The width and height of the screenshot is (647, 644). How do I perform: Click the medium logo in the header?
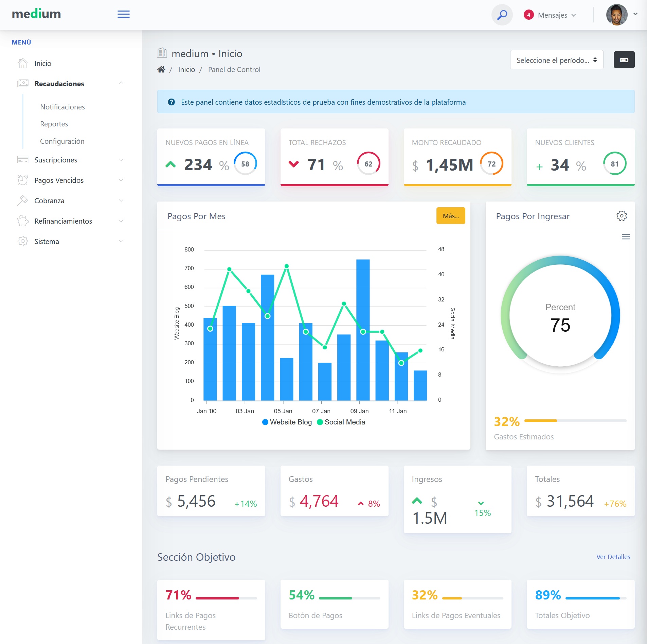pos(36,14)
